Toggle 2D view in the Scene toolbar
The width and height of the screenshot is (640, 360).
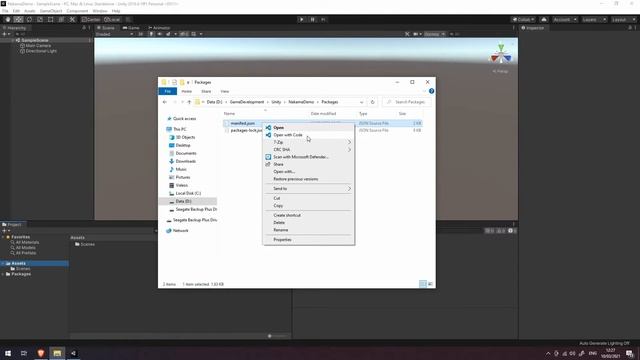[x=140, y=34]
